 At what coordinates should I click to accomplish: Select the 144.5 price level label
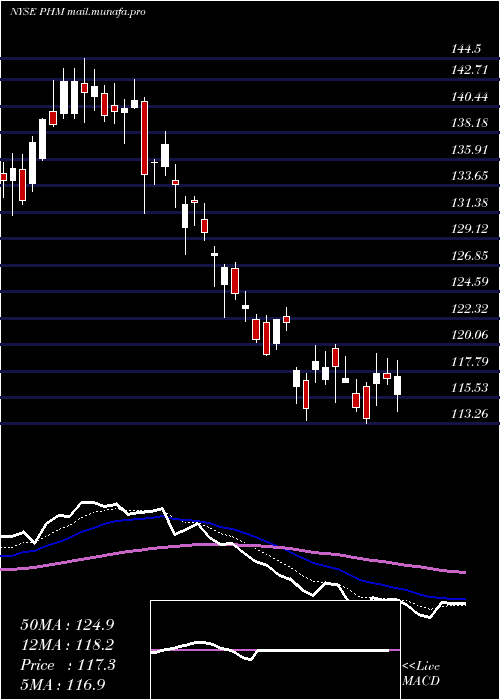click(x=467, y=49)
